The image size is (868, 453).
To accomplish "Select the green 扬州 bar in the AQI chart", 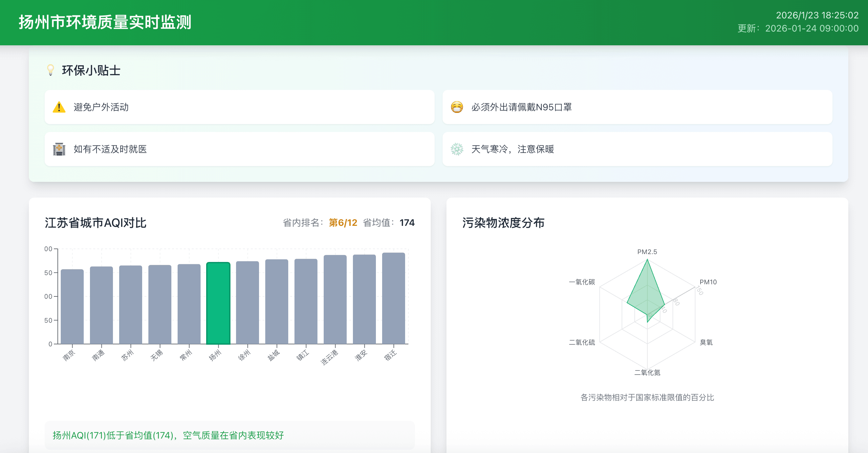I will [218, 302].
